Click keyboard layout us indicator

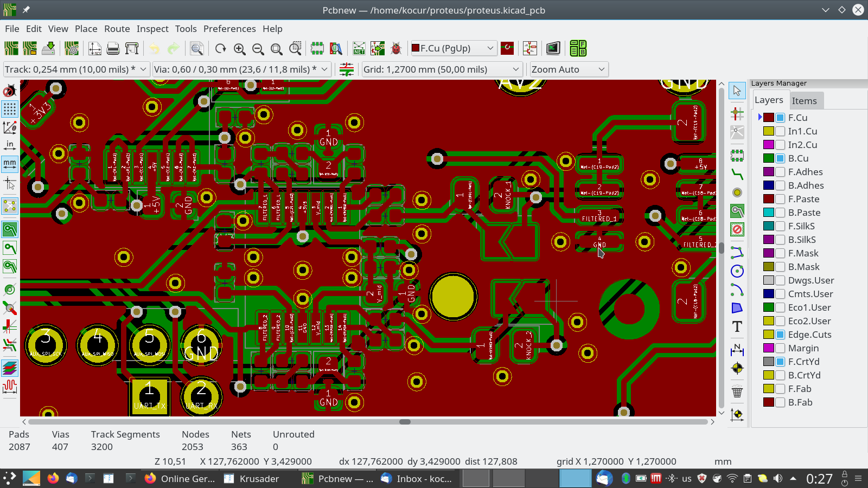pyautogui.click(x=687, y=478)
